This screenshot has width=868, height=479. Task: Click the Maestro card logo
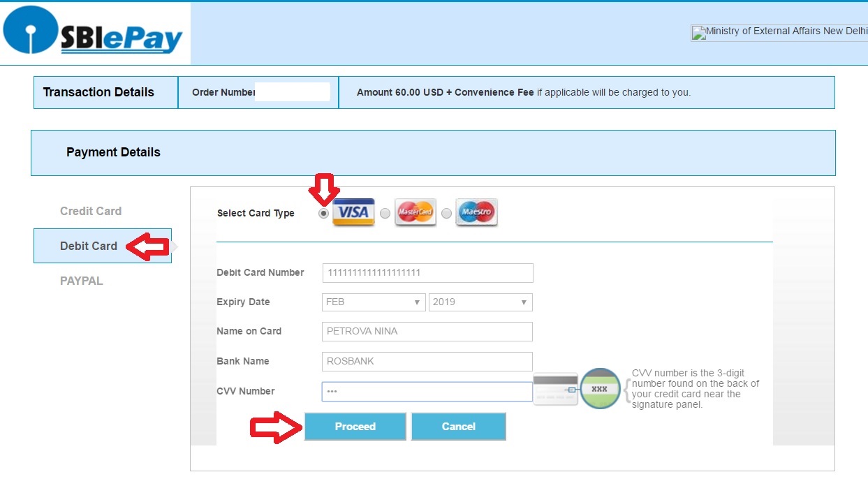coord(476,212)
